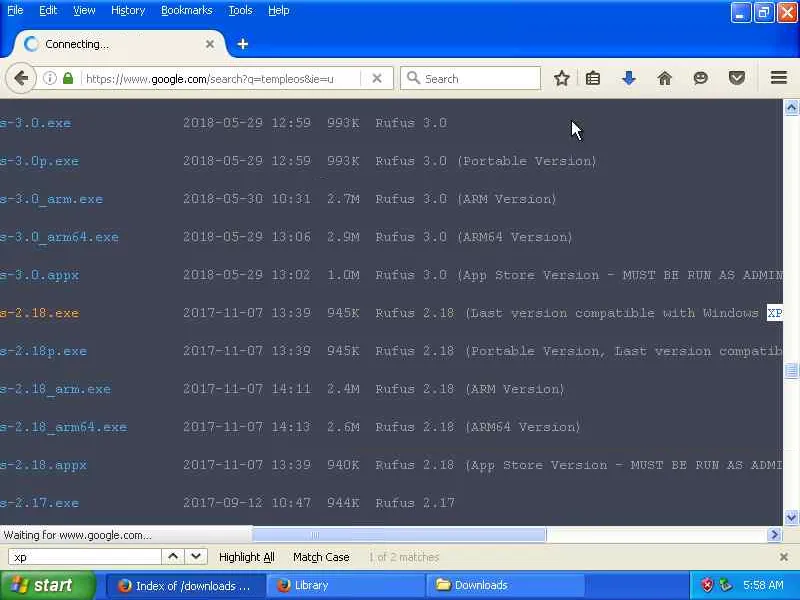Show bookmarks list icon
The image size is (800, 600).
click(x=593, y=78)
